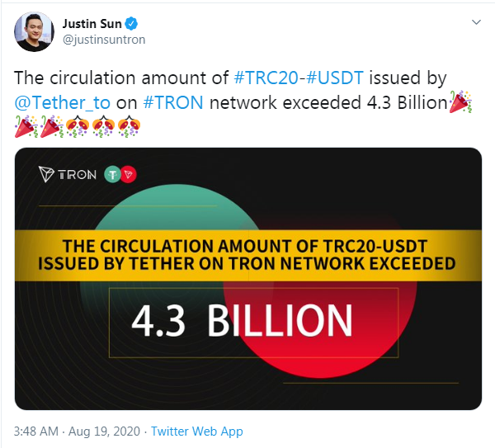Follow the #TRON hashtag link

coord(173,102)
